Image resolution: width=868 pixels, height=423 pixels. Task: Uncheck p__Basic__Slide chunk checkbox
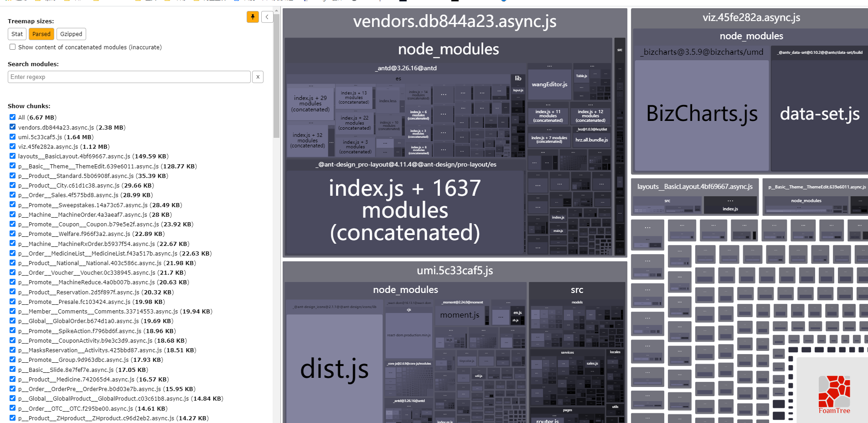pos(13,370)
